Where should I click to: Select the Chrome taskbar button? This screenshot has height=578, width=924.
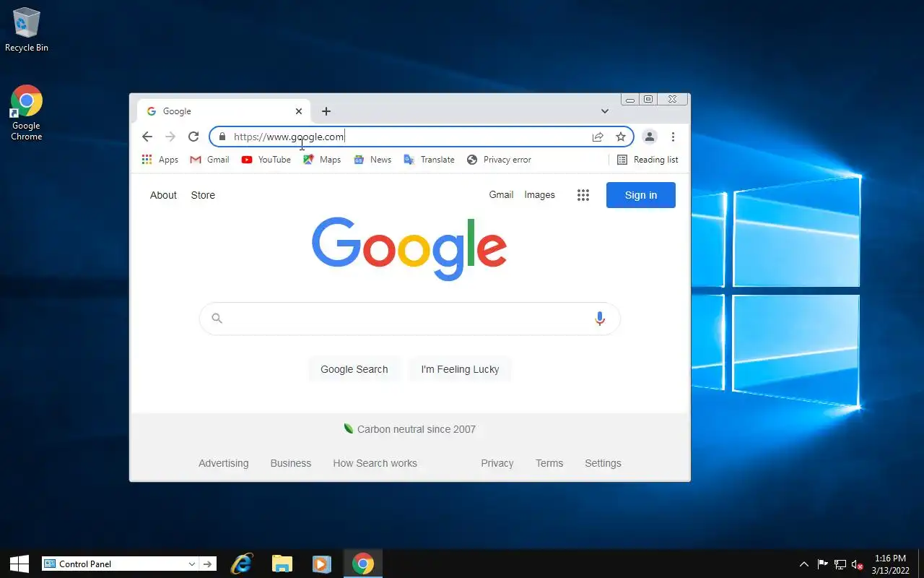pos(363,564)
